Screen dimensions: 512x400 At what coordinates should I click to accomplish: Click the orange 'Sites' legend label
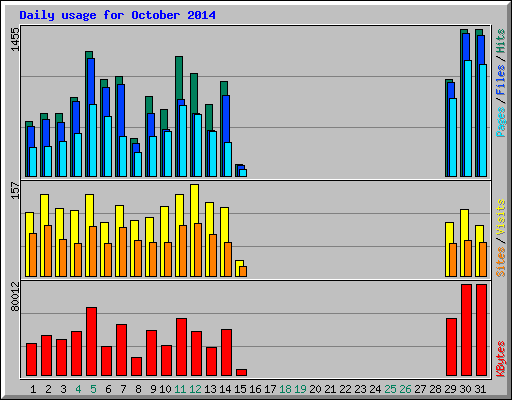(x=501, y=262)
